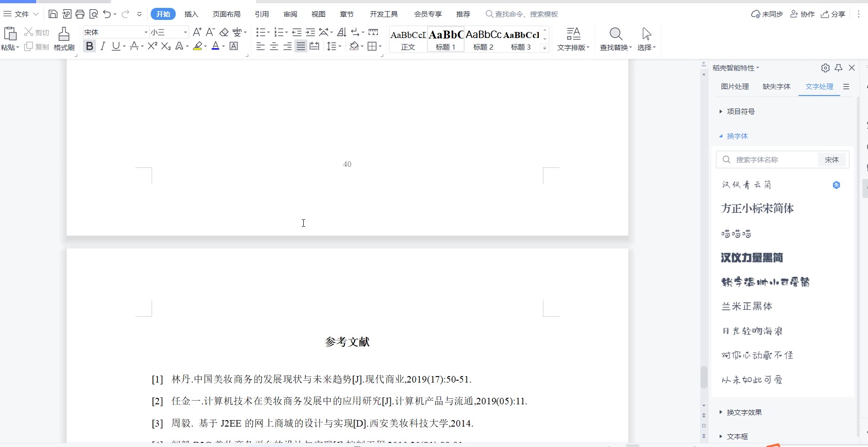868x447 pixels.
Task: Clear formatting with the eraser icon
Action: pos(224,32)
